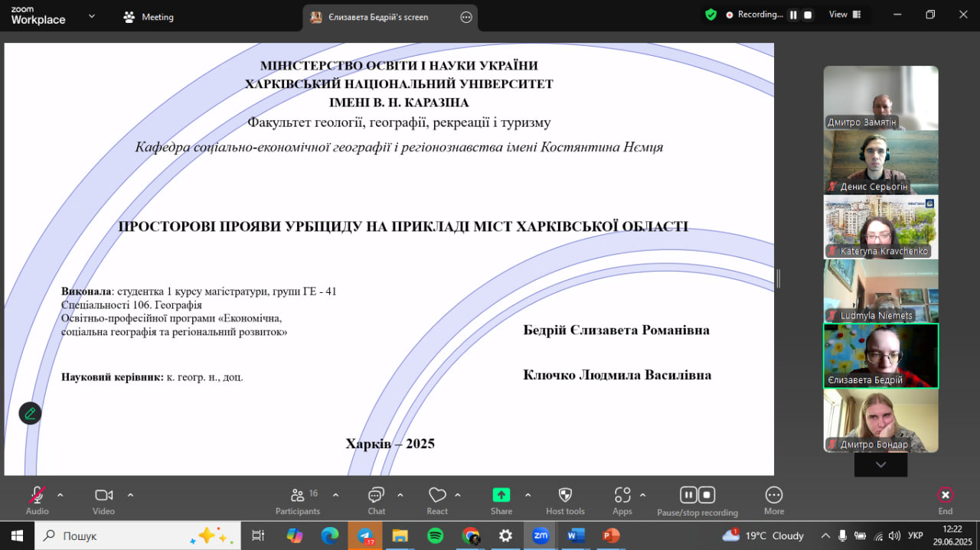Click the name Ключко Людмила Василівна

click(617, 375)
